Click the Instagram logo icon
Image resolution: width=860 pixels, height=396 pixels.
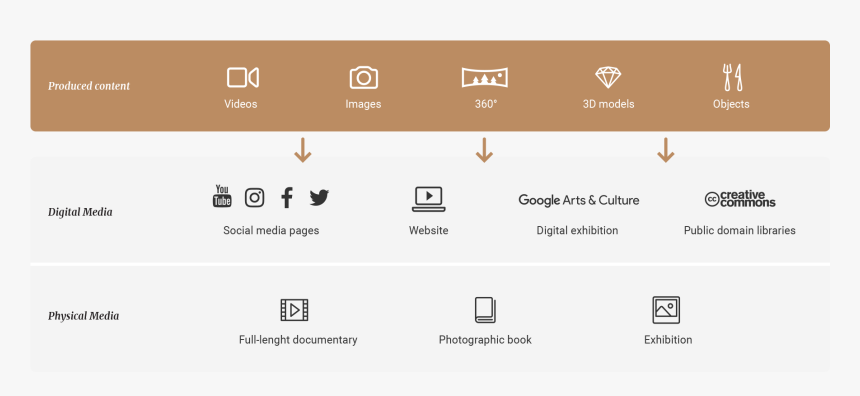coord(254,197)
